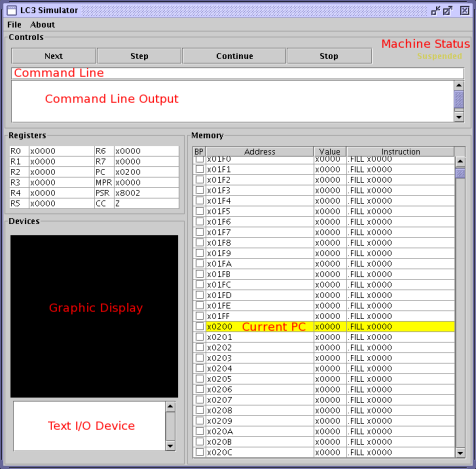
Task: Click the window maximize icon in title bar
Action: (447, 11)
